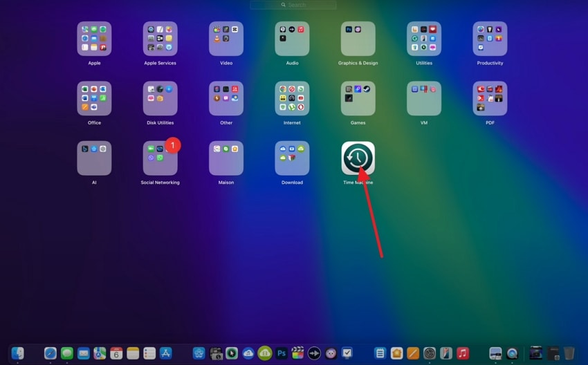This screenshot has height=365, width=588.
Task: Open the Office folder
Action: pos(94,98)
